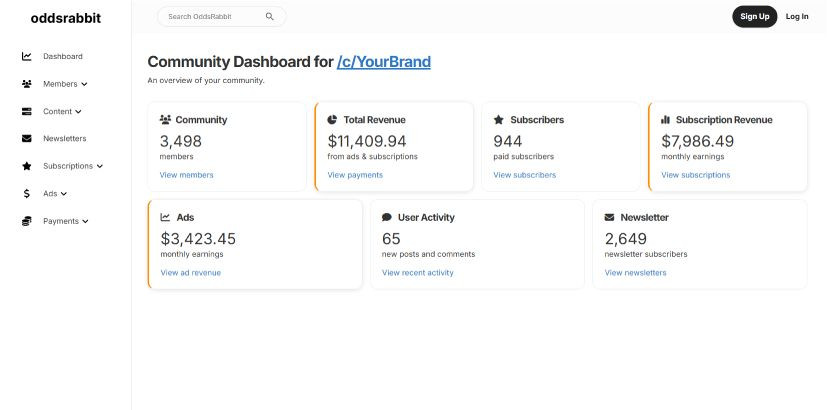Click the Ads dollar sign icon in sidebar

click(27, 194)
